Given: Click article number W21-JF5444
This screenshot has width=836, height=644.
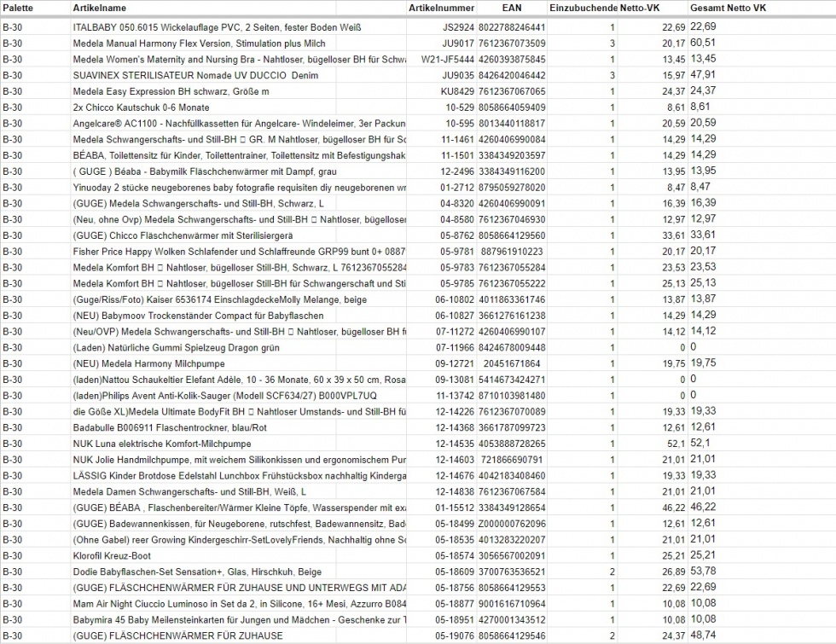Looking at the screenshot, I should 448,59.
